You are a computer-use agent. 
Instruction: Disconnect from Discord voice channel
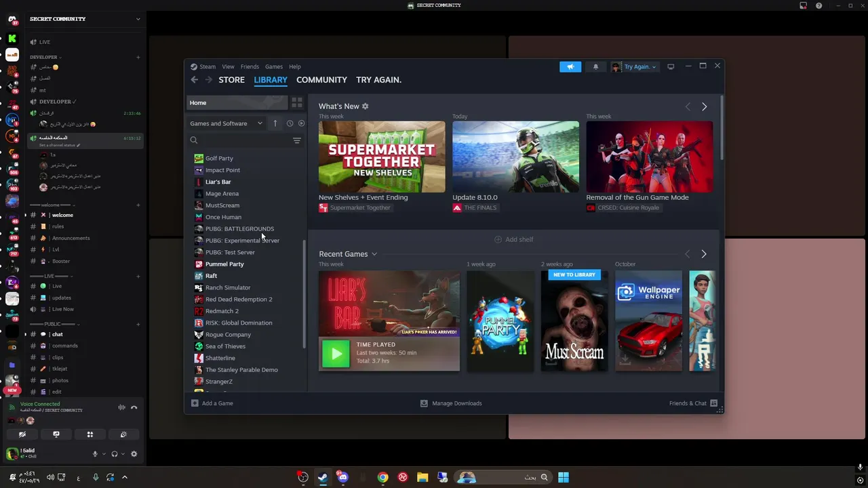coord(134,407)
